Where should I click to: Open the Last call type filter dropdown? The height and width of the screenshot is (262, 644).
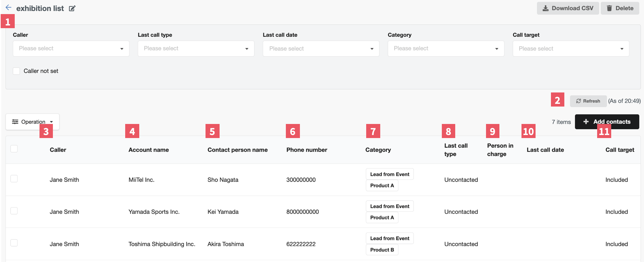click(196, 49)
